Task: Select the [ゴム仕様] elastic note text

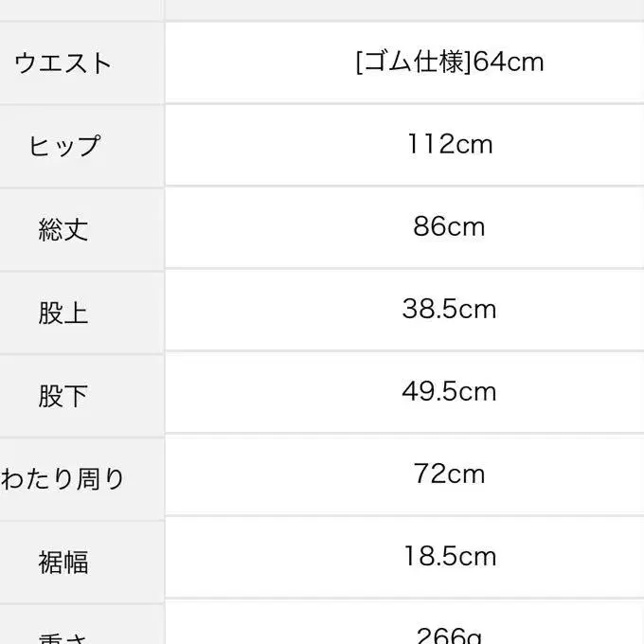Action: coord(412,63)
